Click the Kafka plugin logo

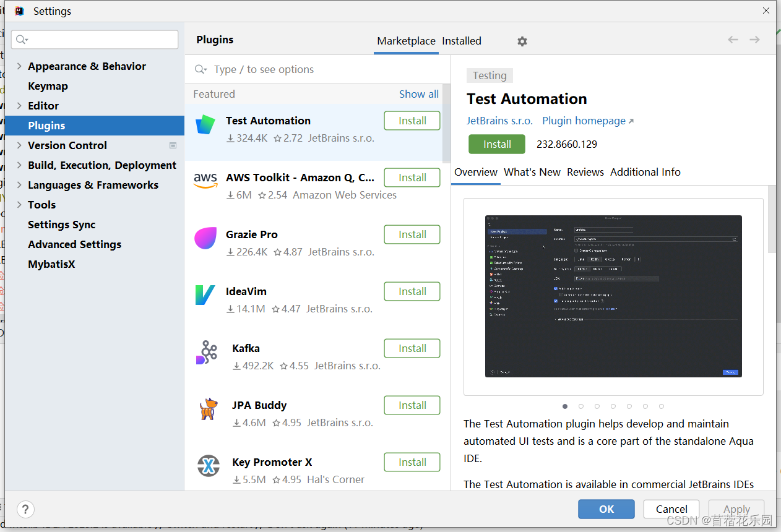click(x=207, y=352)
